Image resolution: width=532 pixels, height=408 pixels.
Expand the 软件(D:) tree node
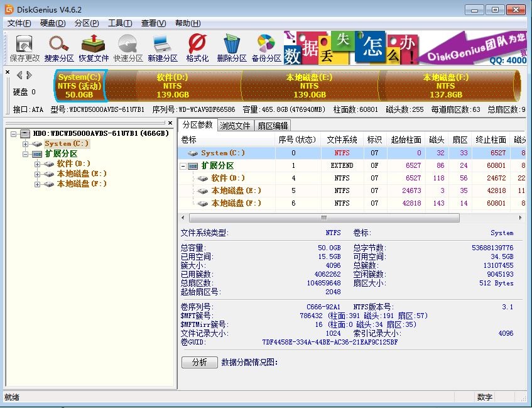point(38,164)
